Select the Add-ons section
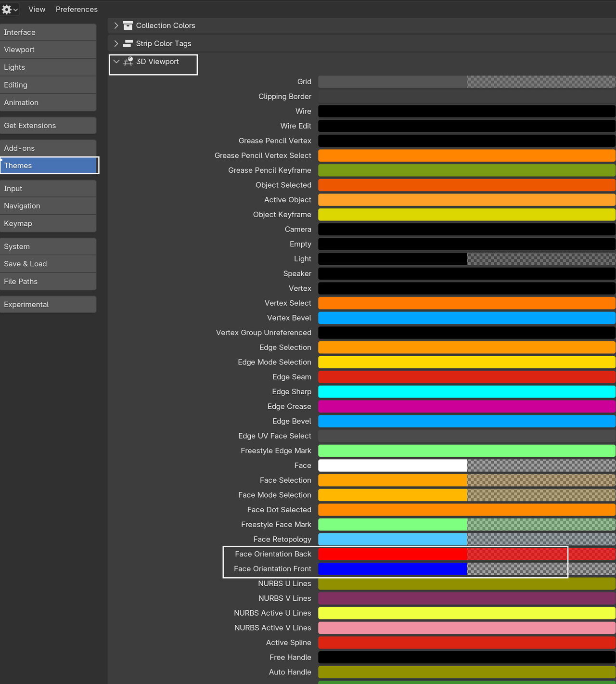Screen dimensions: 616x684 48,148
